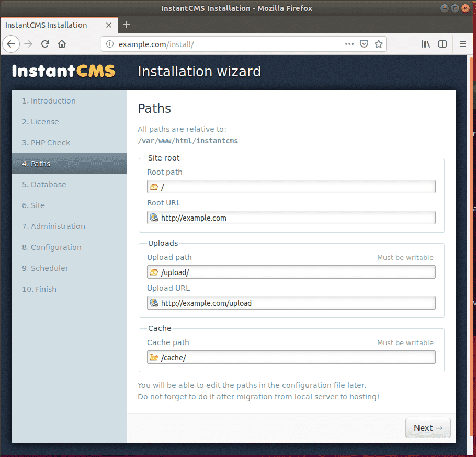Bookmark this page with the star icon
Viewport: 476px width, 457px height.
379,44
